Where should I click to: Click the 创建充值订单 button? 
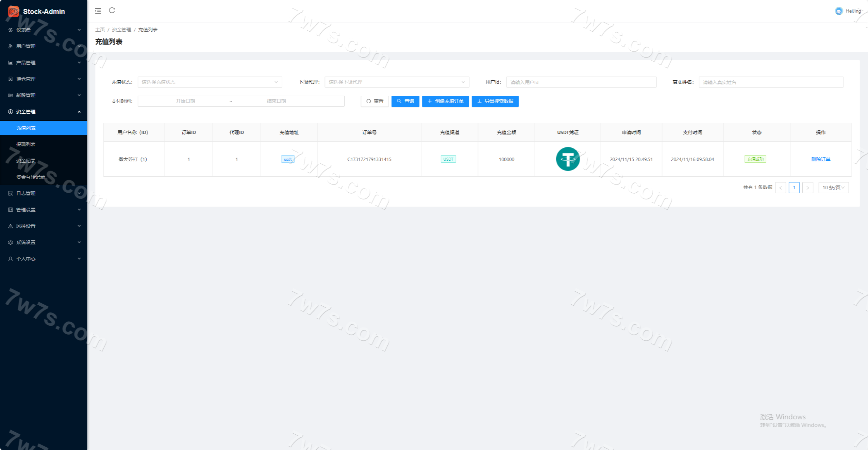point(445,101)
